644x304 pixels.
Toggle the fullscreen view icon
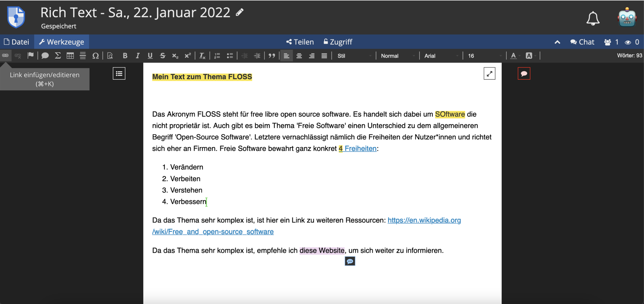tap(489, 74)
